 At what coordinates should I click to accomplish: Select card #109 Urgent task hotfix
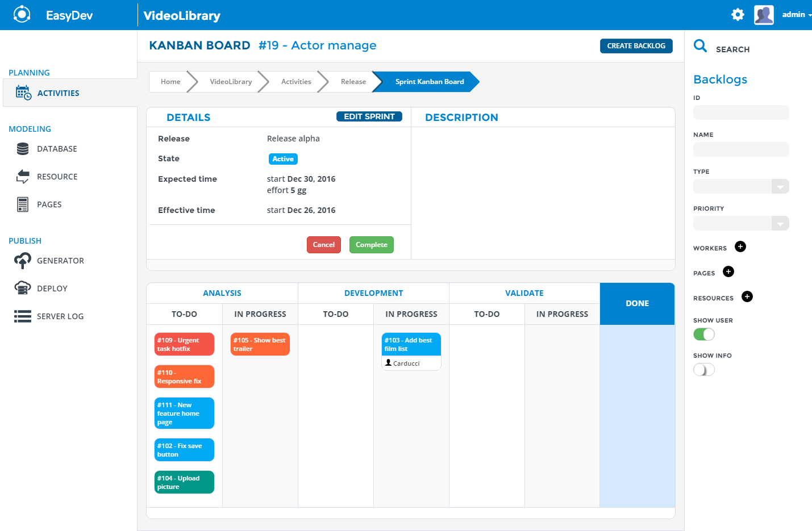pos(184,344)
